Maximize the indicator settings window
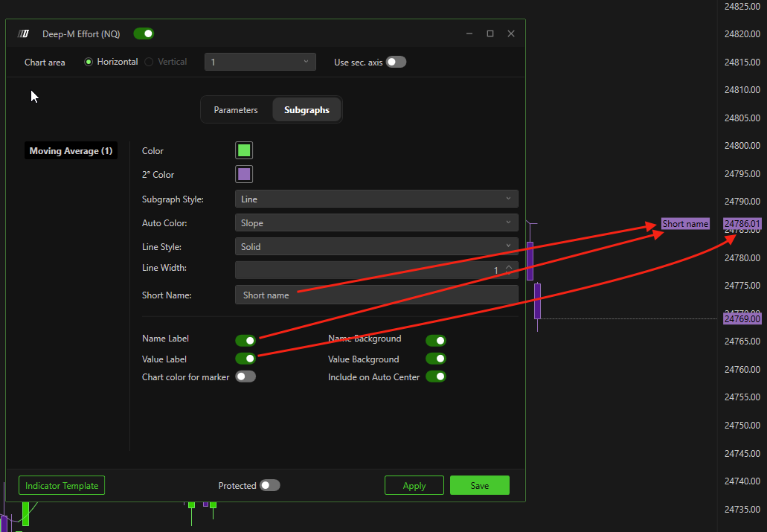767x532 pixels. [x=490, y=33]
